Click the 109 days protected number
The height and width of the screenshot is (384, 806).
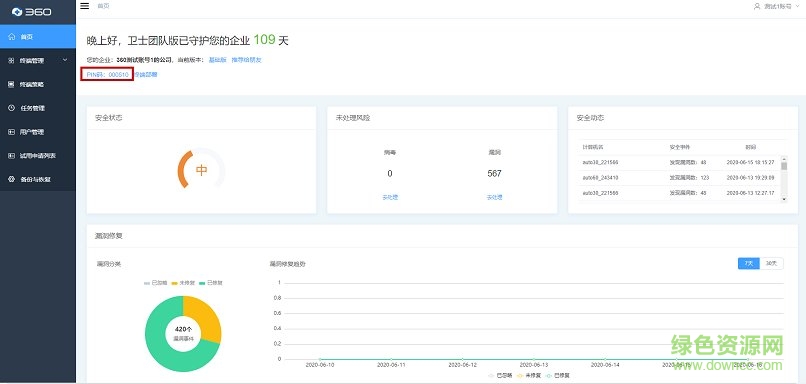click(264, 40)
